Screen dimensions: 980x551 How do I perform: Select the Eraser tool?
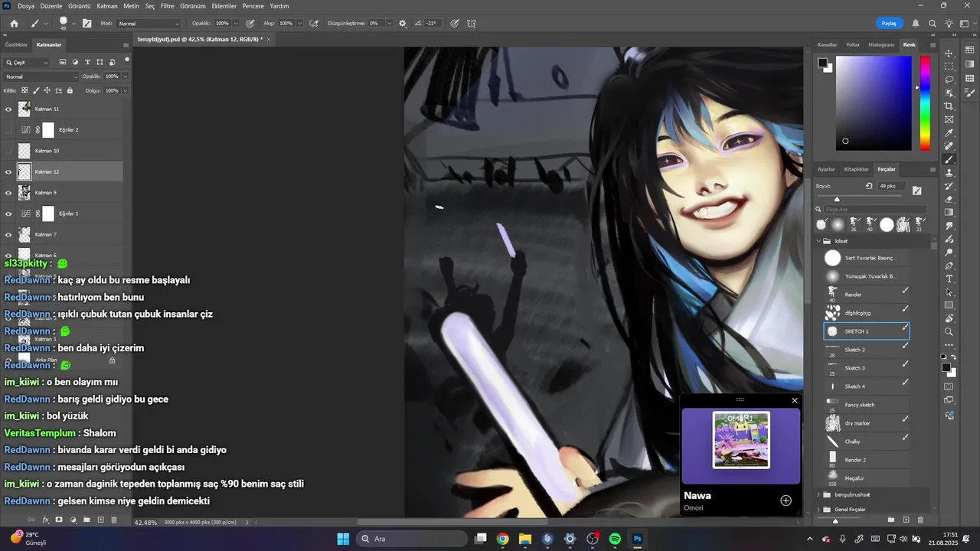point(949,199)
